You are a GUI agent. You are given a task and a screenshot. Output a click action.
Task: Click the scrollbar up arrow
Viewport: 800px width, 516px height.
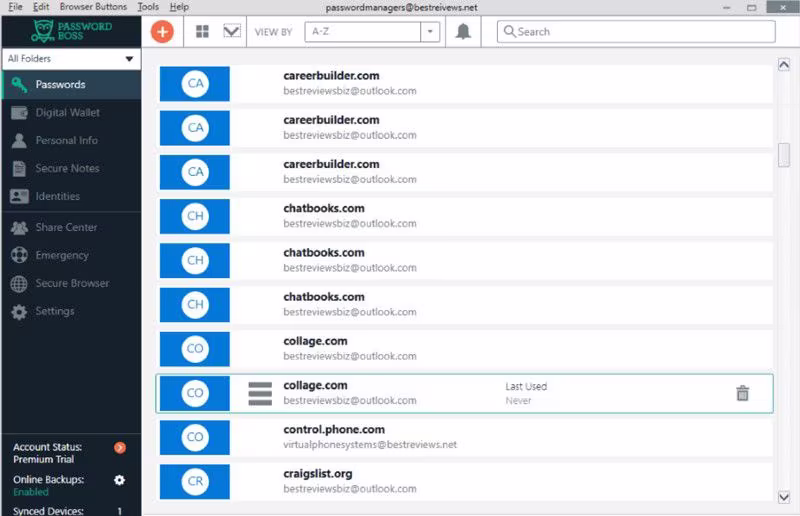point(784,65)
